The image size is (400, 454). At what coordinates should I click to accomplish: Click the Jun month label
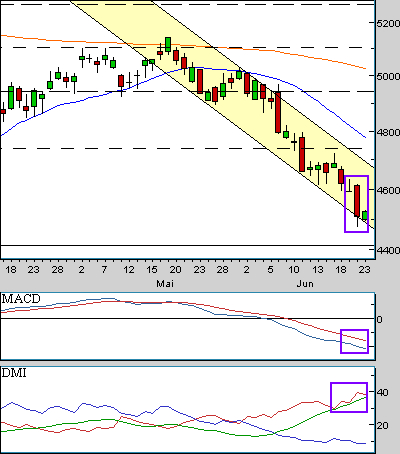pyautogui.click(x=305, y=284)
